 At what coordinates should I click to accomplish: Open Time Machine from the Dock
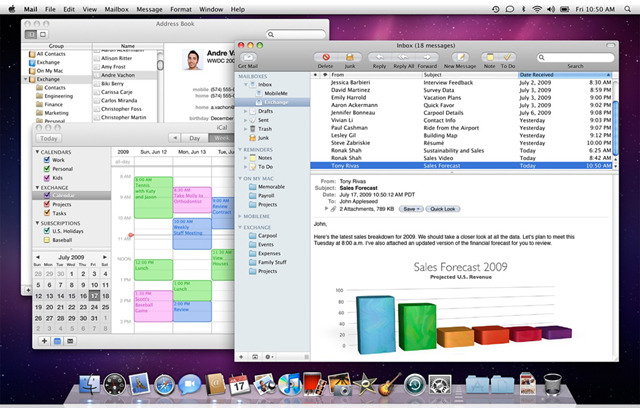(x=415, y=385)
